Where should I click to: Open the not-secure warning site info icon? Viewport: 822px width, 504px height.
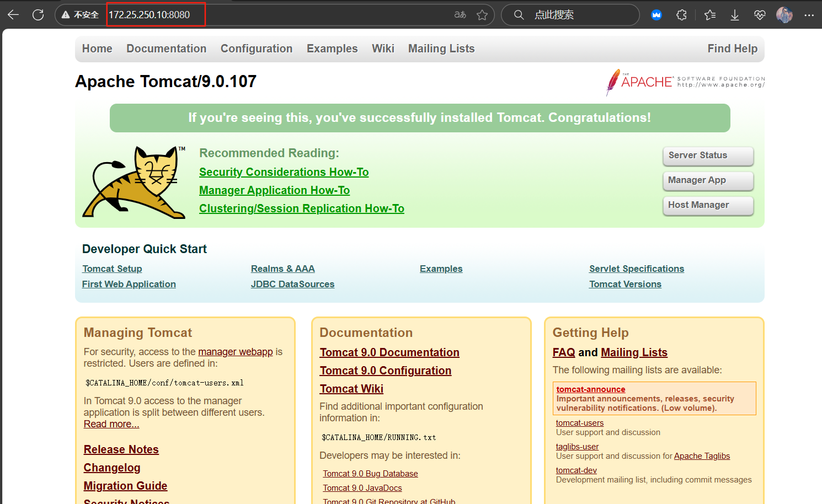pos(81,15)
